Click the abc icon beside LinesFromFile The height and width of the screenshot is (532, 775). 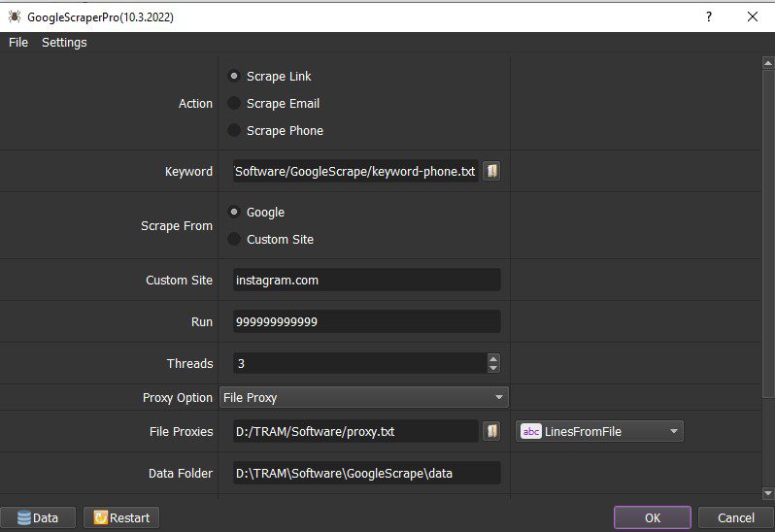coord(531,431)
